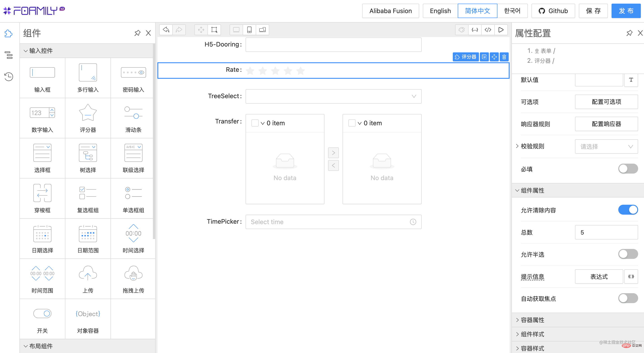Screen dimensions: 644x353
Task: Click the redo arrow in canvas toolbar
Action: [179, 30]
